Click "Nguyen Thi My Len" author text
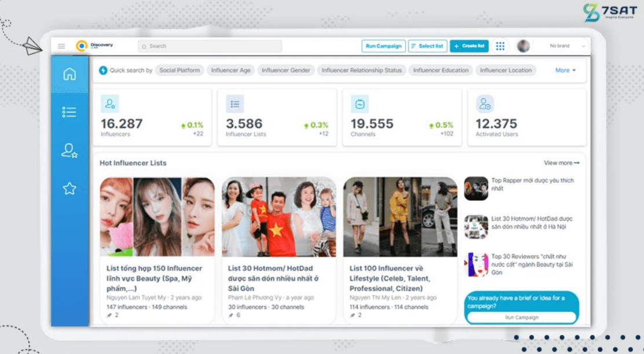 (375, 297)
